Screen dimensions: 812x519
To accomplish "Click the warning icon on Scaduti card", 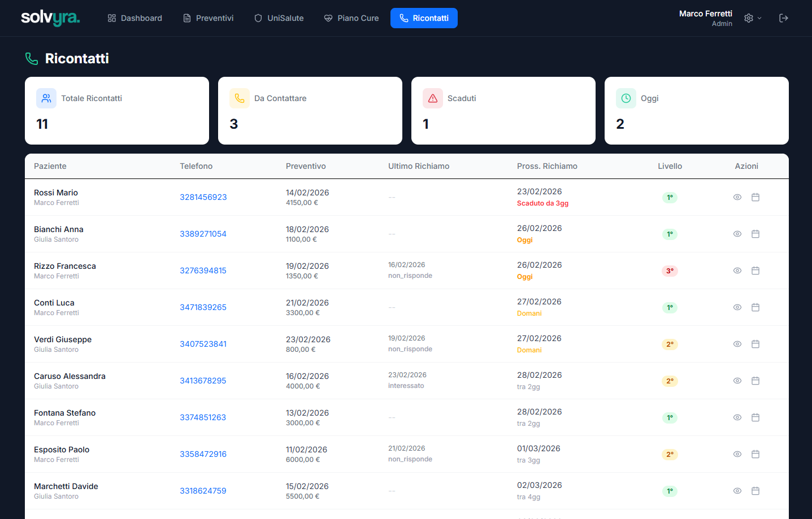I will point(433,98).
